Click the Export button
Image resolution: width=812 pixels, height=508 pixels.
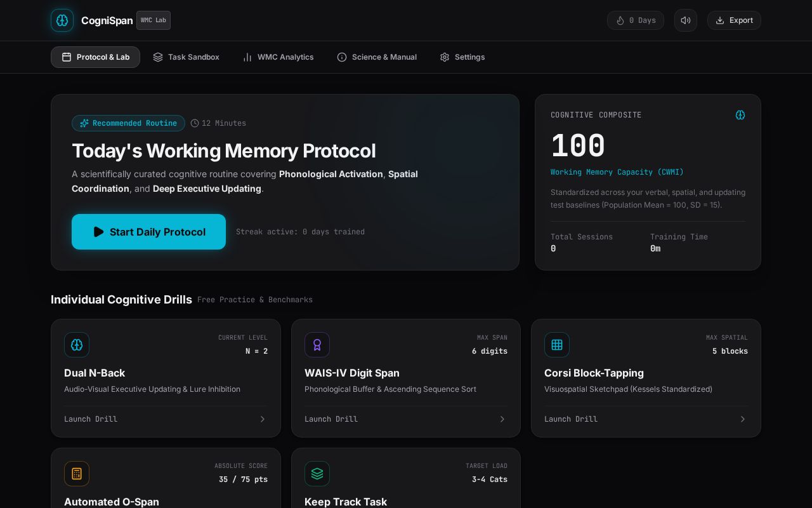(734, 20)
